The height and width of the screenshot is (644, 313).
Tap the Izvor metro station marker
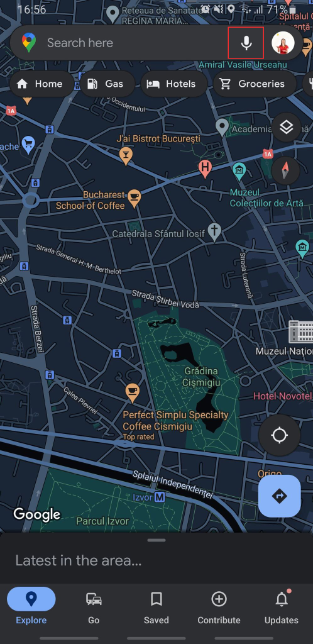click(x=159, y=497)
